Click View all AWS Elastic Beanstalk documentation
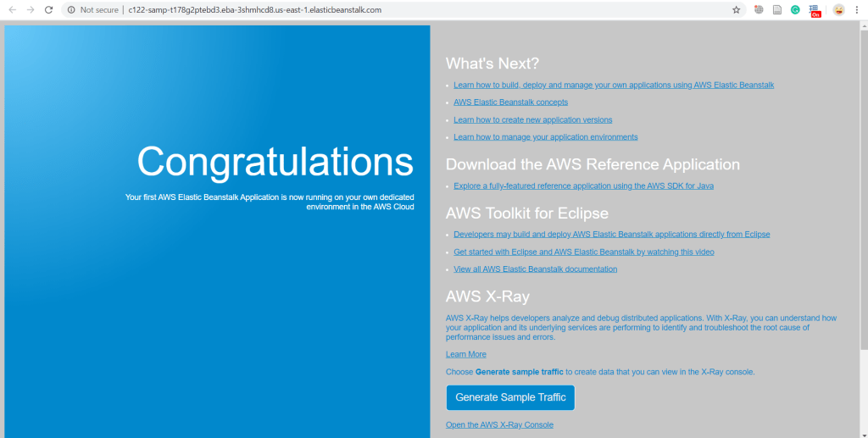868x438 pixels. (x=535, y=269)
